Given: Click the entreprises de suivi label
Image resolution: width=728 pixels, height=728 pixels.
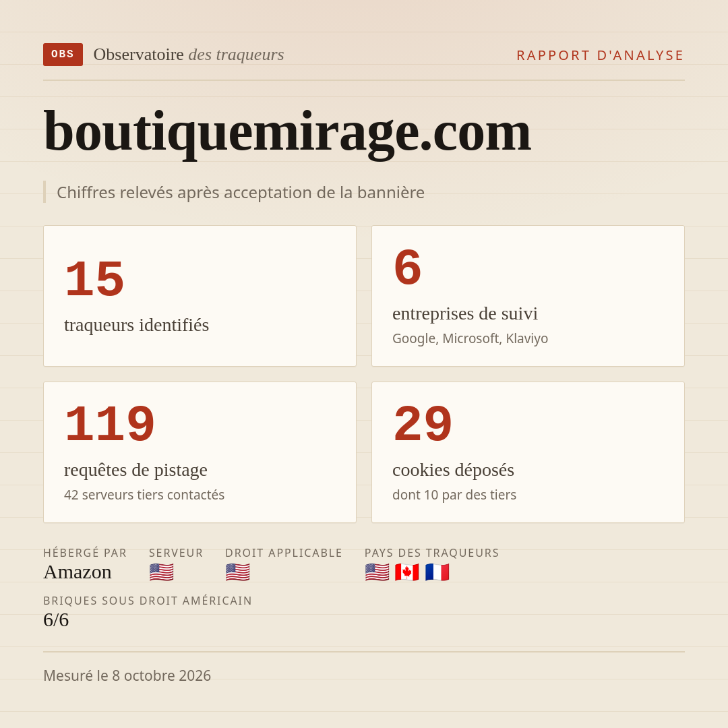Looking at the screenshot, I should 464,314.
